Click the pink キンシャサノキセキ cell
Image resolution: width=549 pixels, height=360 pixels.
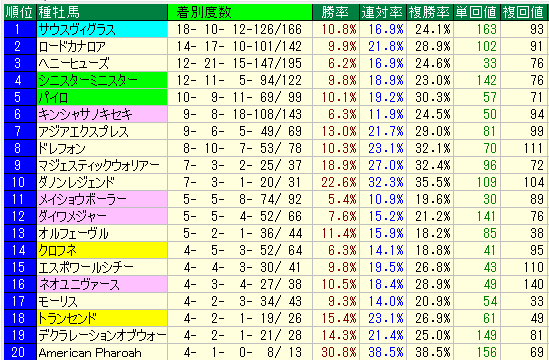(102, 114)
